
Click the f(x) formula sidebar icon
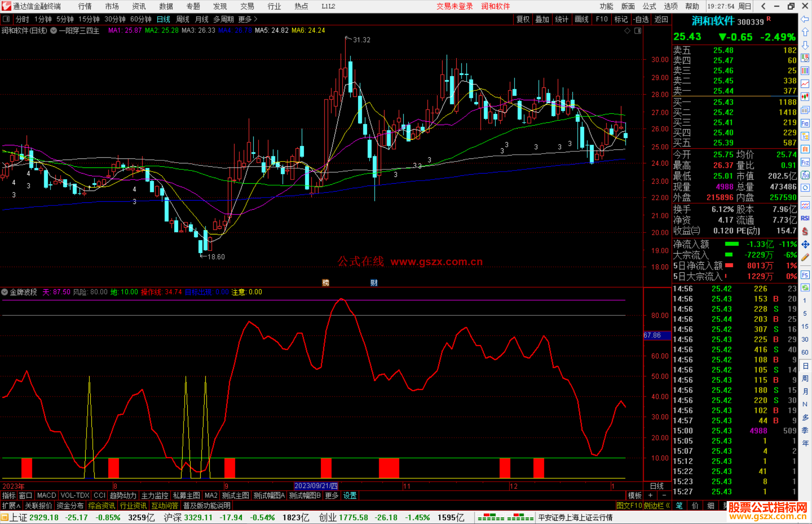pos(805,175)
